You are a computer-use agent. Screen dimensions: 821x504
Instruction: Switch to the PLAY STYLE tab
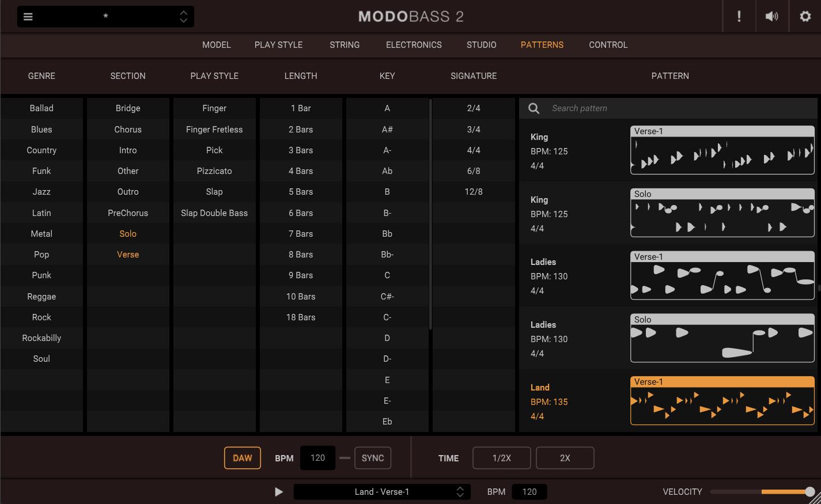[279, 45]
